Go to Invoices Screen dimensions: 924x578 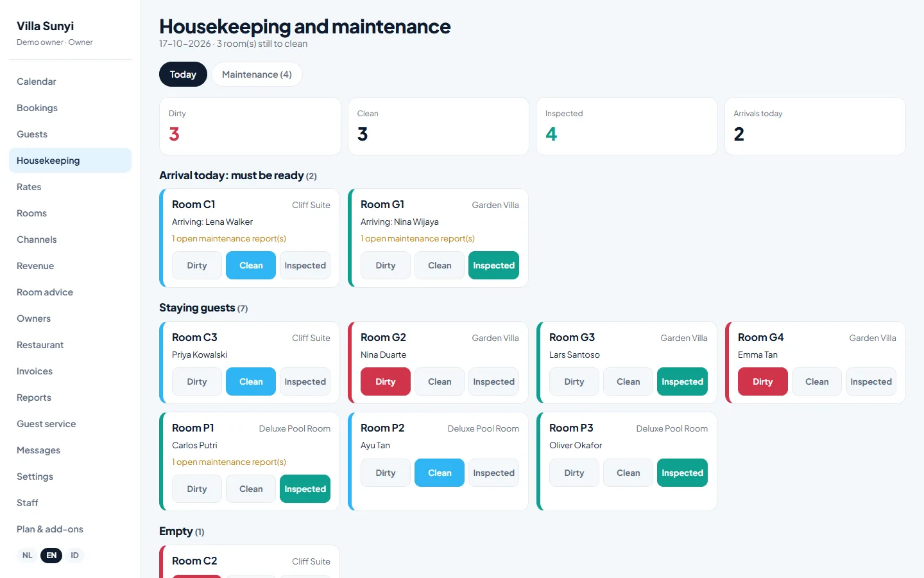pyautogui.click(x=70, y=371)
